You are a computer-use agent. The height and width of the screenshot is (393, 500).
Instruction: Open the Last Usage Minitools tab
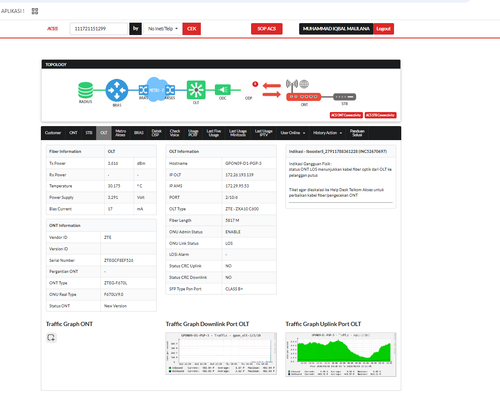[238, 133]
